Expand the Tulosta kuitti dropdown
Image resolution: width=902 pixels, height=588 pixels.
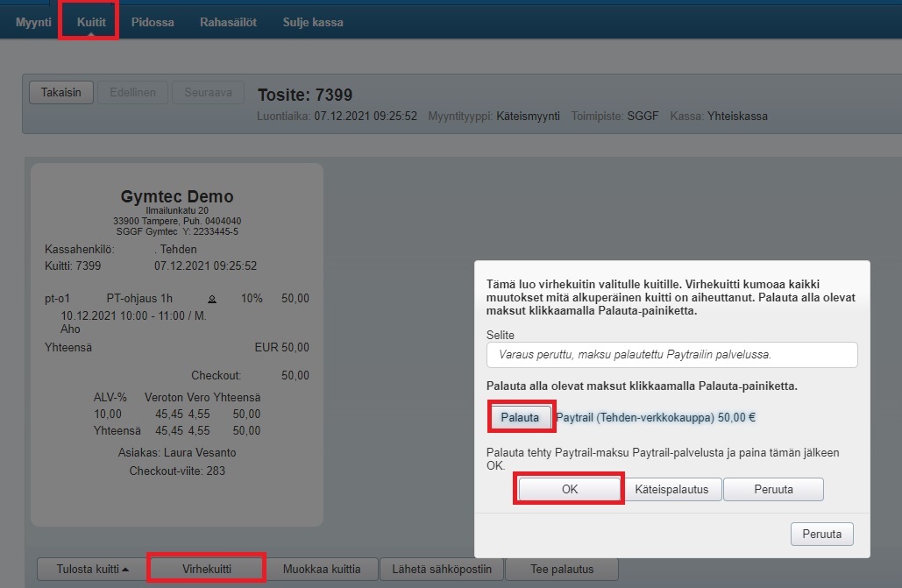click(92, 569)
